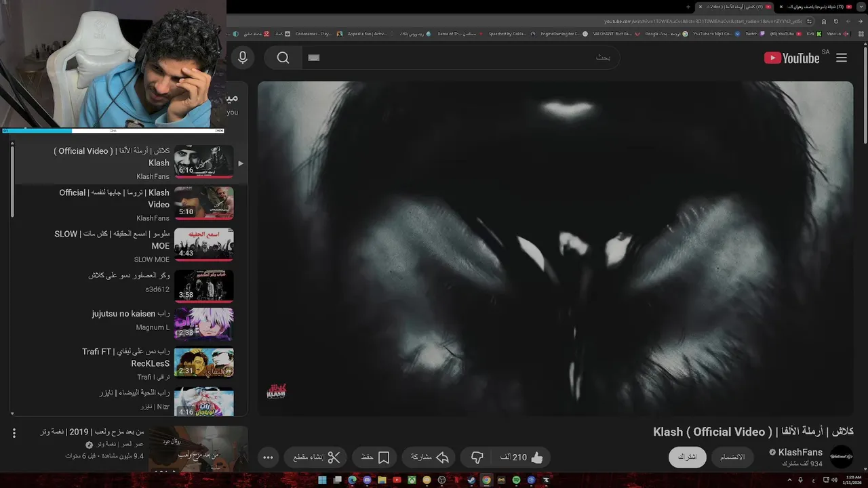This screenshot has width=868, height=488.
Task: Open the Nizr 4:16 video thumbnail
Action: pyautogui.click(x=203, y=402)
